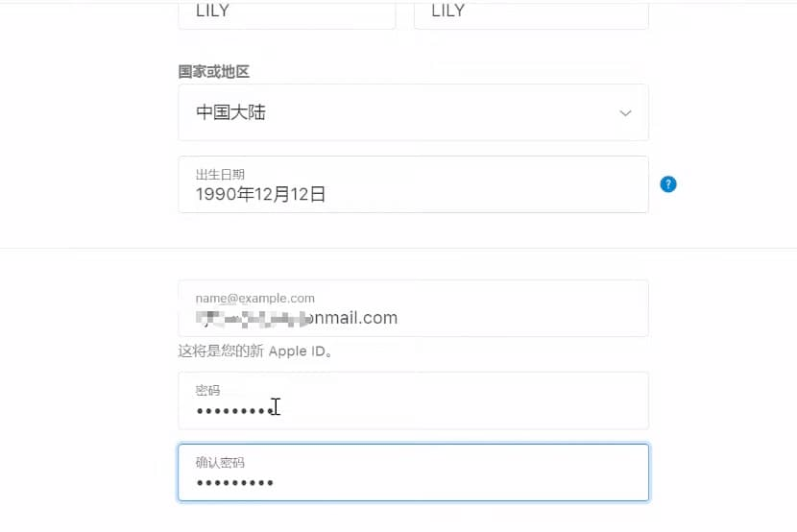Click the name@example.com placeholder label
This screenshot has width=797, height=532.
255,299
